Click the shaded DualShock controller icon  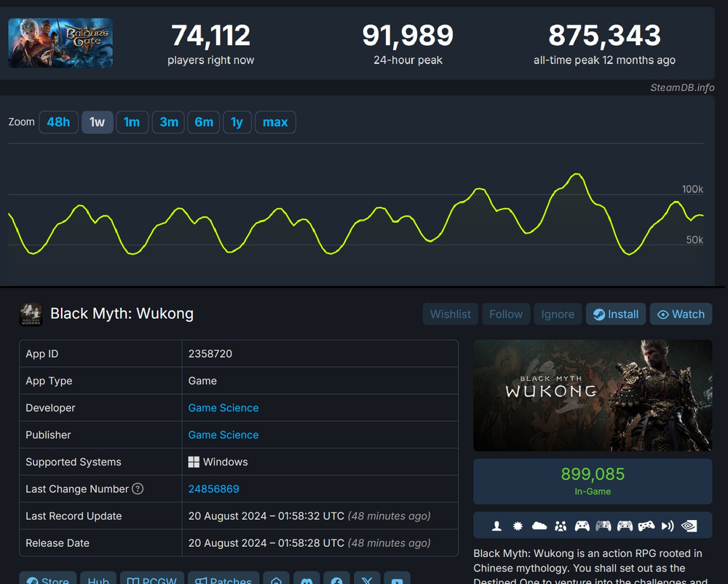[x=603, y=526]
